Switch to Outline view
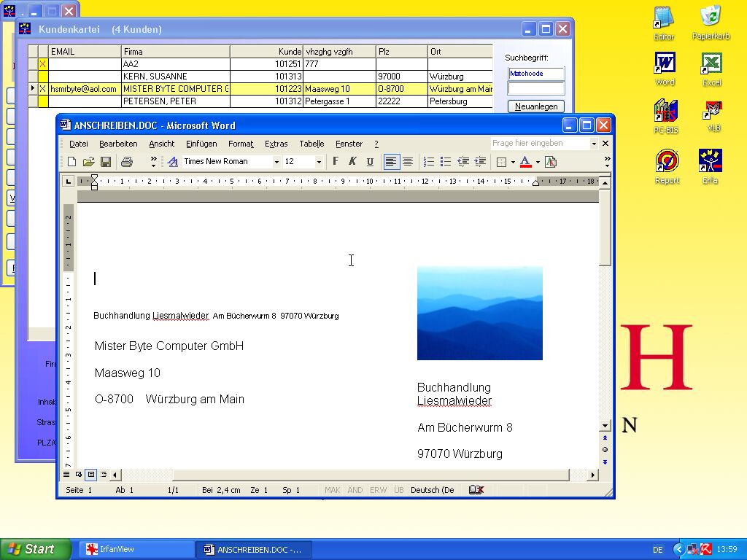747x560 pixels. click(104, 475)
